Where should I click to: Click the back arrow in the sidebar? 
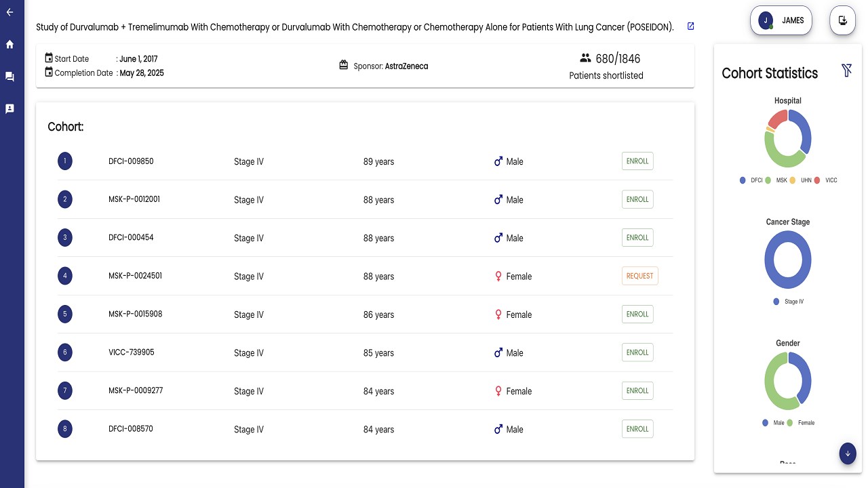[9, 12]
